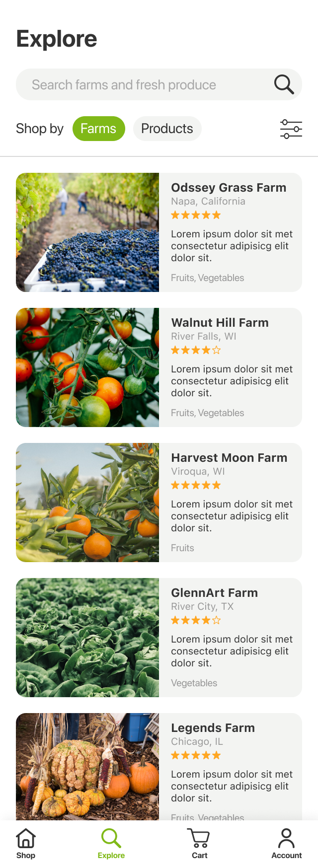Viewport: 318px width, 868px height.
Task: Toggle the Products filter chip
Action: click(167, 129)
